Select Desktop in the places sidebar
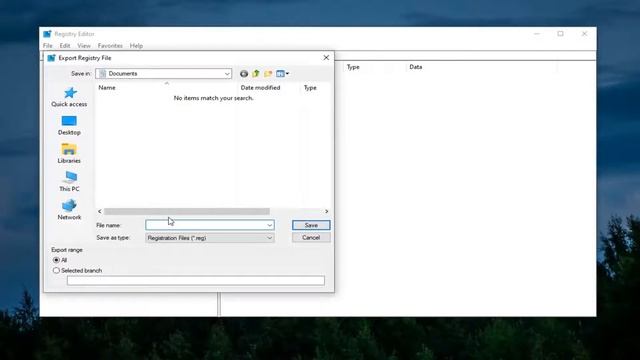 pos(69,125)
